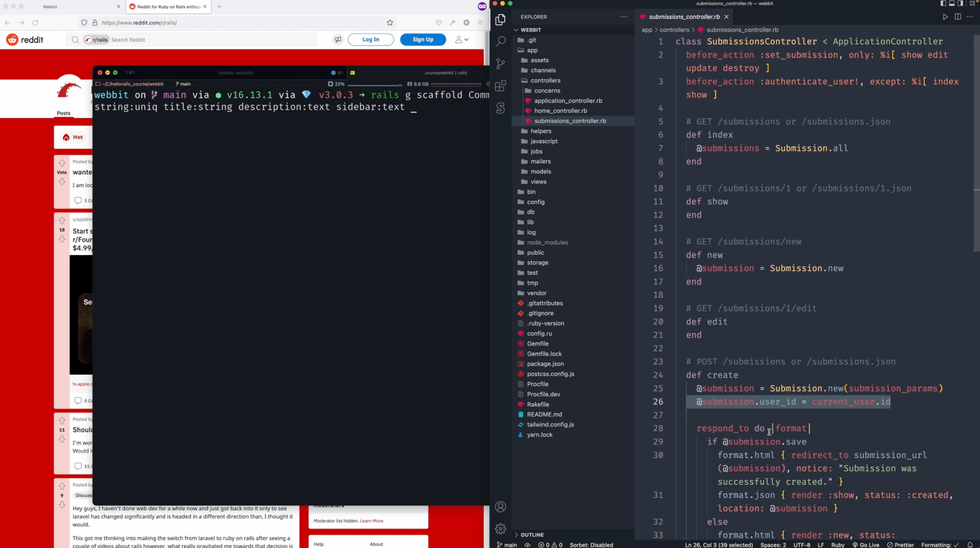Change language mode Ruby in status bar
This screenshot has width=980, height=548.
(x=838, y=545)
